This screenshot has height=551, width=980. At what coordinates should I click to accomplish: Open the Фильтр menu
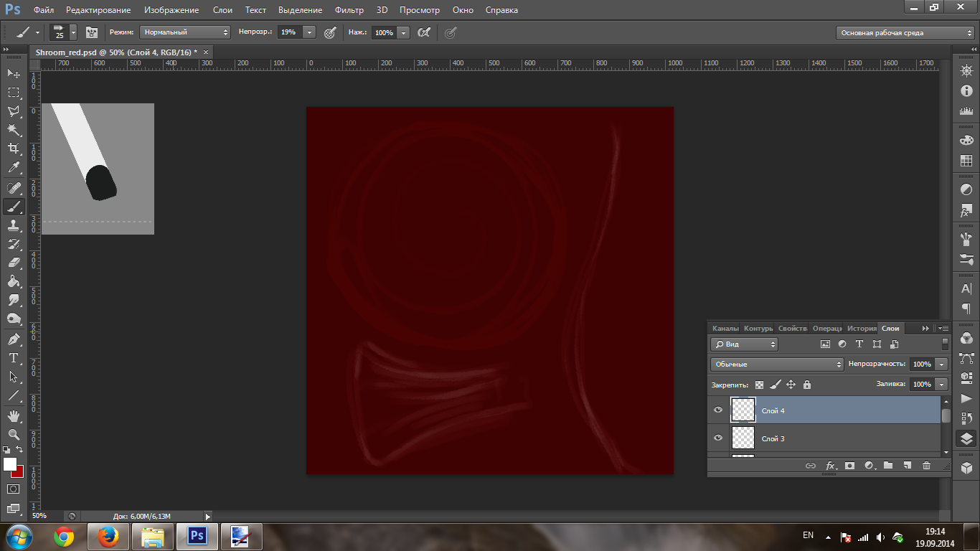click(x=349, y=10)
